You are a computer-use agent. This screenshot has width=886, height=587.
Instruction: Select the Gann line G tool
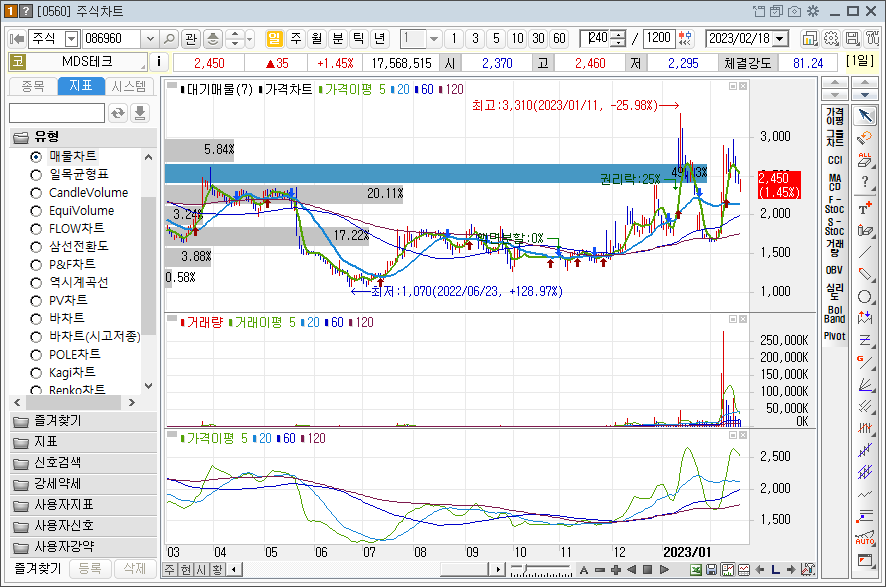pos(865,362)
